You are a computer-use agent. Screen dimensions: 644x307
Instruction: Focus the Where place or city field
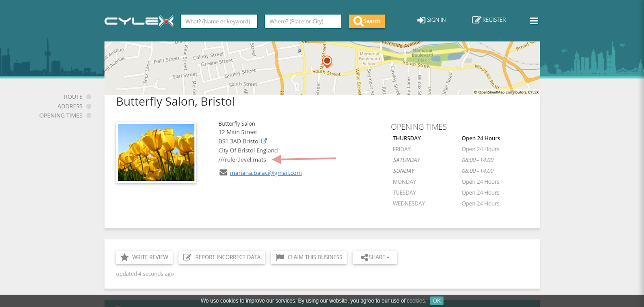click(303, 21)
